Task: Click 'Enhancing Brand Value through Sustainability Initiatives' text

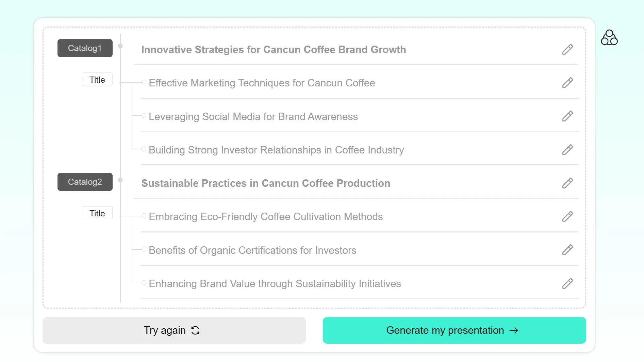Action: [275, 284]
